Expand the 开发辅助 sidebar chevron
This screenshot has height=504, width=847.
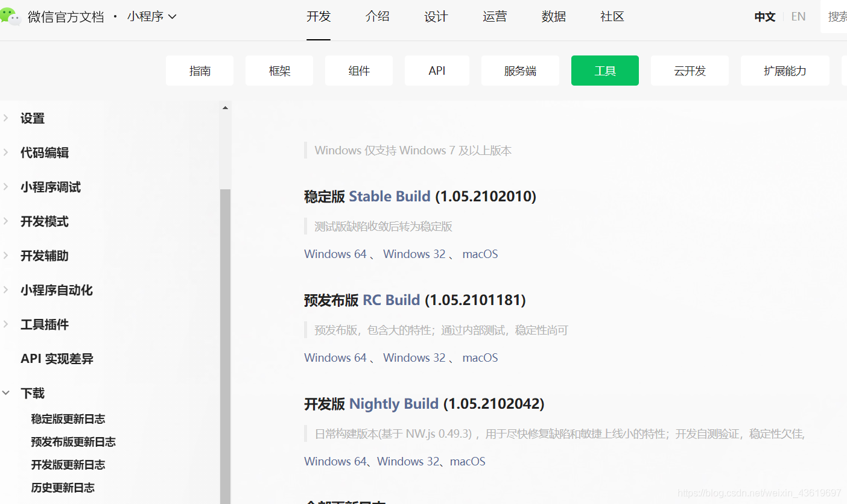6,256
